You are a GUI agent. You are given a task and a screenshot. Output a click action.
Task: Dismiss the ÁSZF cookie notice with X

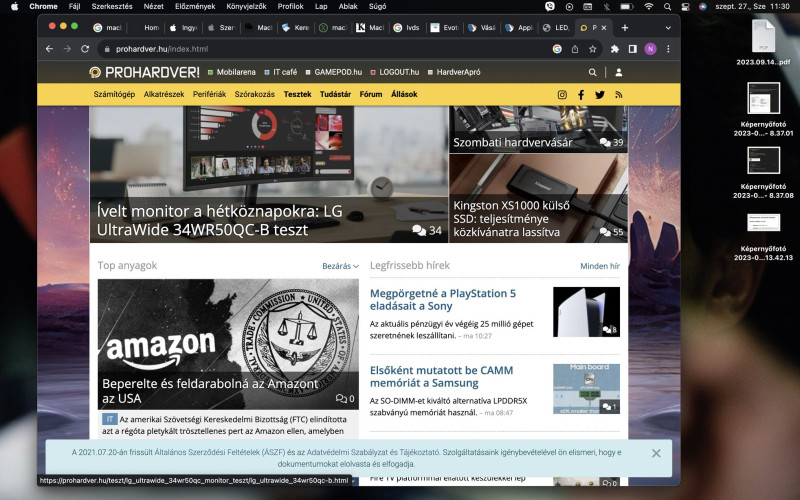coord(656,453)
